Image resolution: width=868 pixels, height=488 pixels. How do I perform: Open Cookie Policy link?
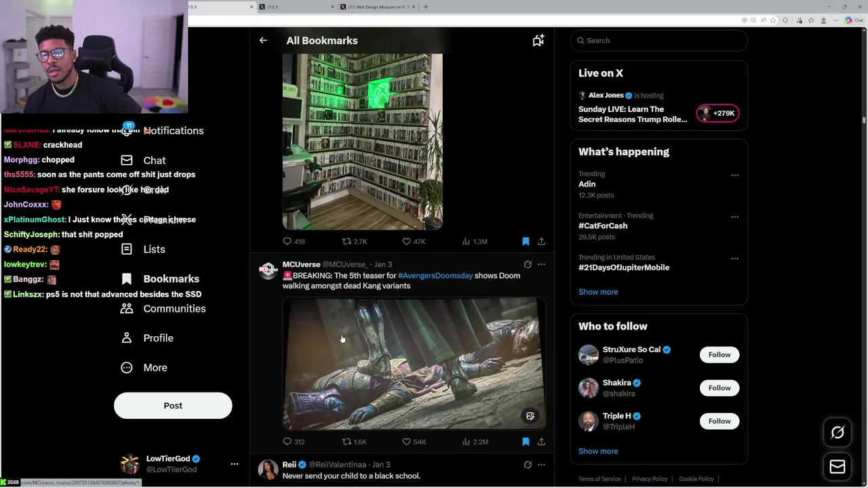[696, 479]
